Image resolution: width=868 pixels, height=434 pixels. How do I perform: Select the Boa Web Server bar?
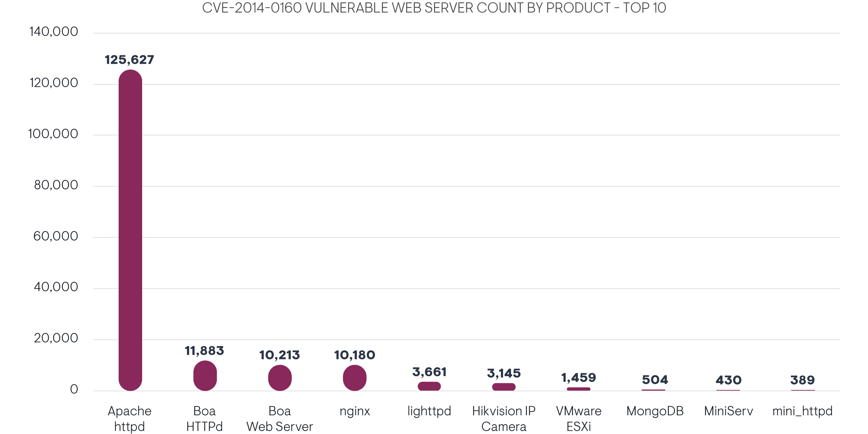click(x=280, y=378)
